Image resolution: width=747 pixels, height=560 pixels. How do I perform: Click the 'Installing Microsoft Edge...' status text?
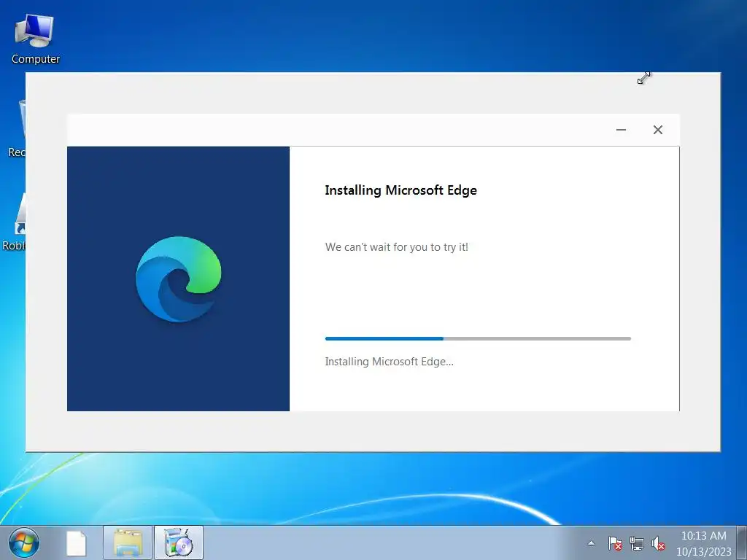click(x=390, y=362)
